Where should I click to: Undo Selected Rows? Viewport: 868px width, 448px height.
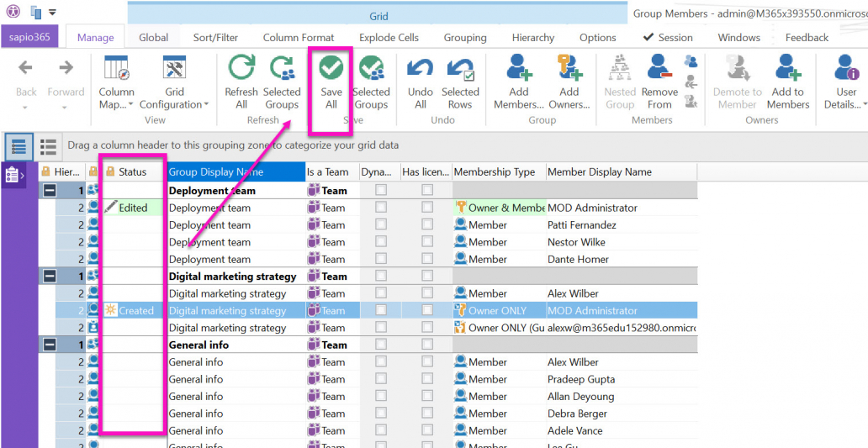point(460,83)
